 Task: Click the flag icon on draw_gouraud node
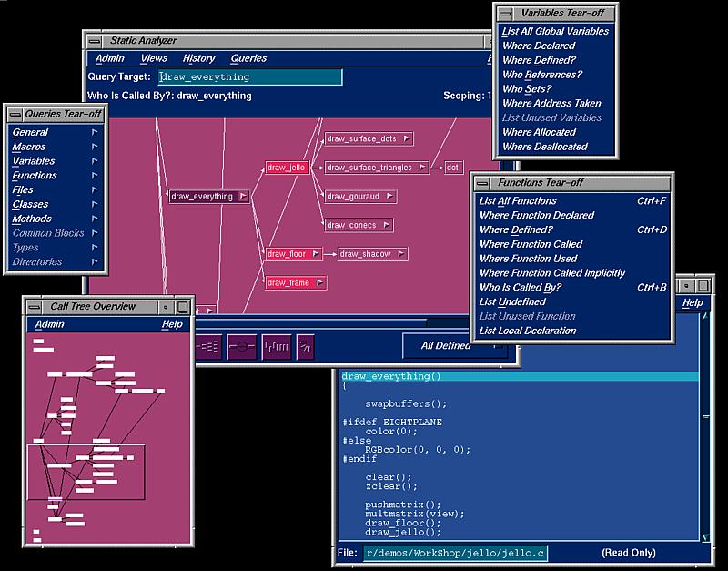389,196
